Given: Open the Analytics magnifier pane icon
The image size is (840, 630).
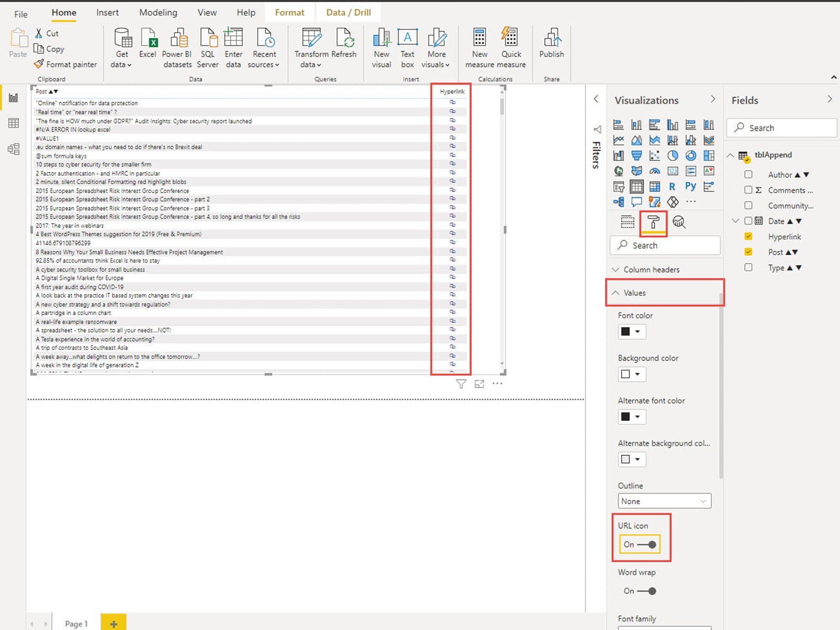Looking at the screenshot, I should (x=679, y=222).
